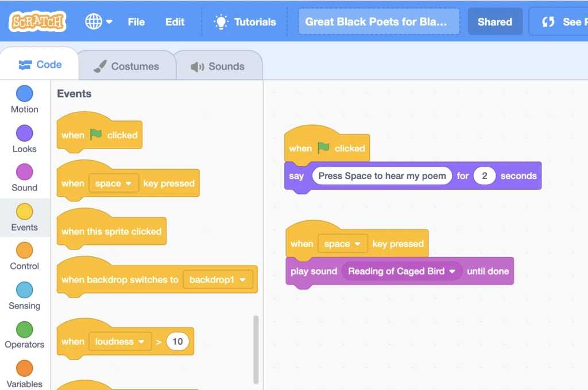The image size is (588, 390).
Task: Click the Scratch logo
Action: click(x=37, y=21)
